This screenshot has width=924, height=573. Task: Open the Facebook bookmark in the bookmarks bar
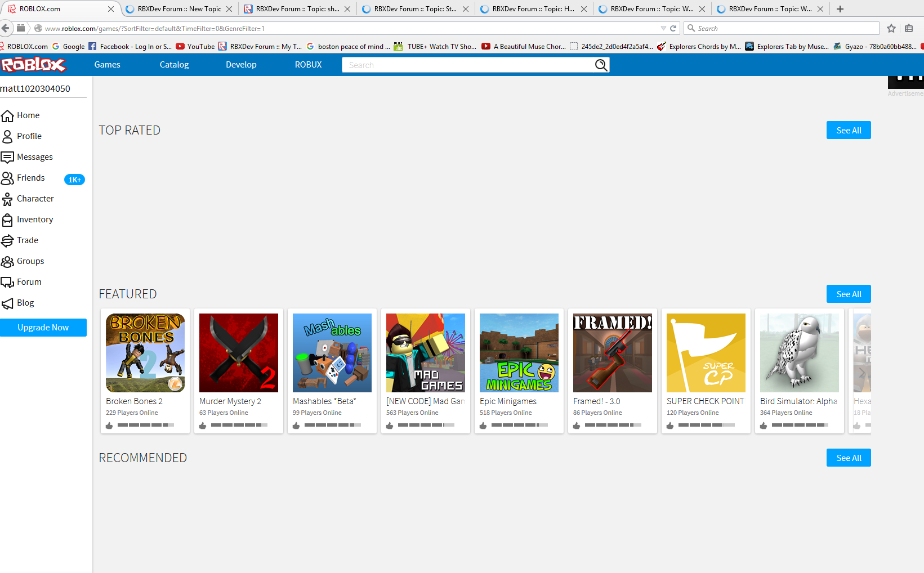pos(130,47)
